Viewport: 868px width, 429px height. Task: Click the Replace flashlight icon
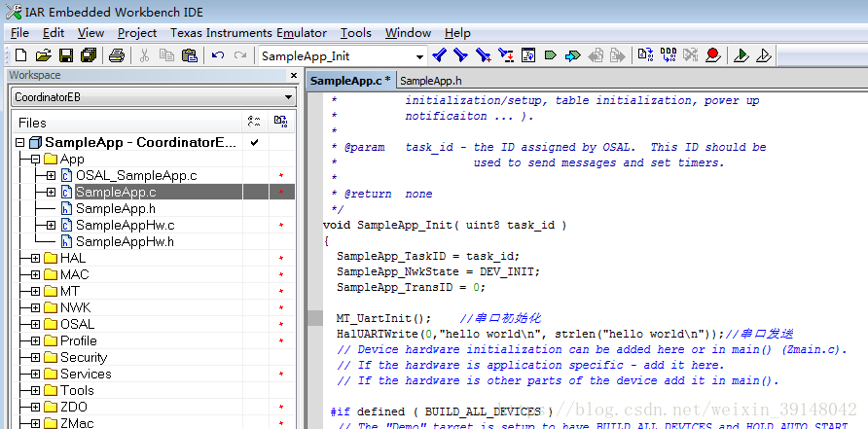pyautogui.click(x=484, y=55)
